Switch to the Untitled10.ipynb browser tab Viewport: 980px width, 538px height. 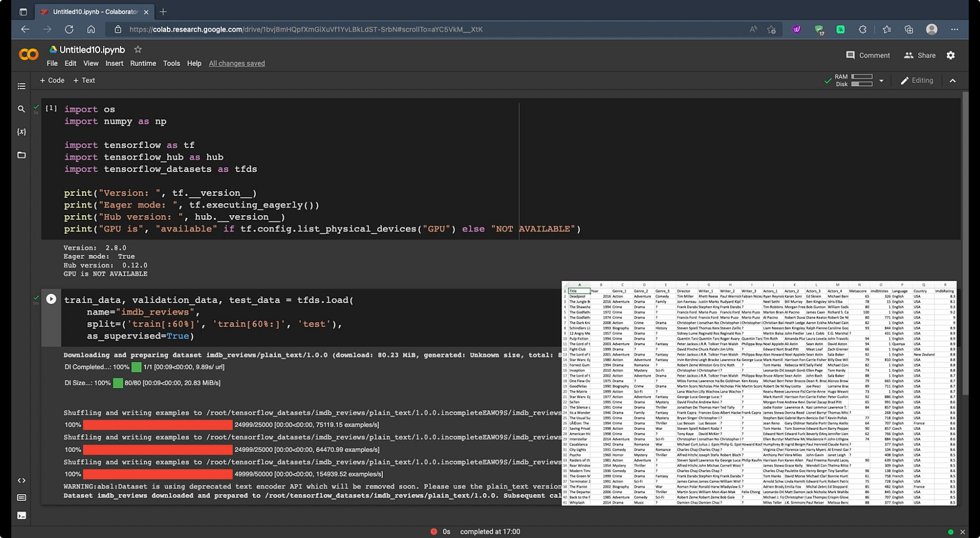(91, 11)
